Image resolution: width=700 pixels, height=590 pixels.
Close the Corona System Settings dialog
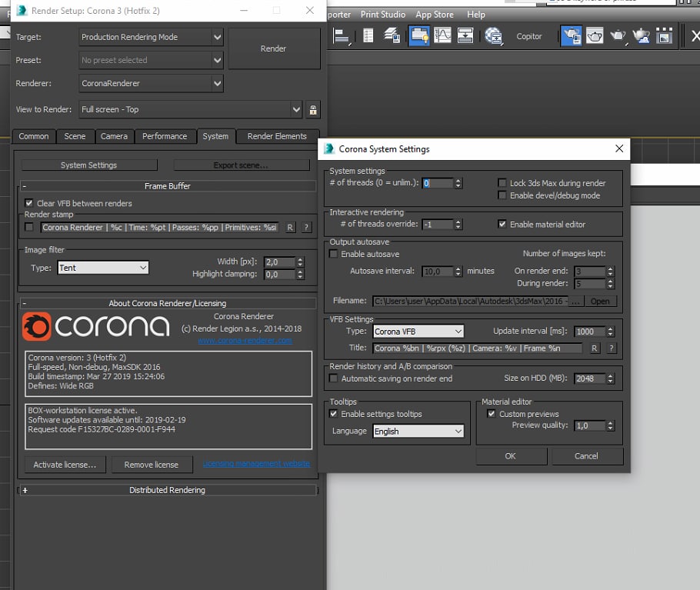(619, 148)
